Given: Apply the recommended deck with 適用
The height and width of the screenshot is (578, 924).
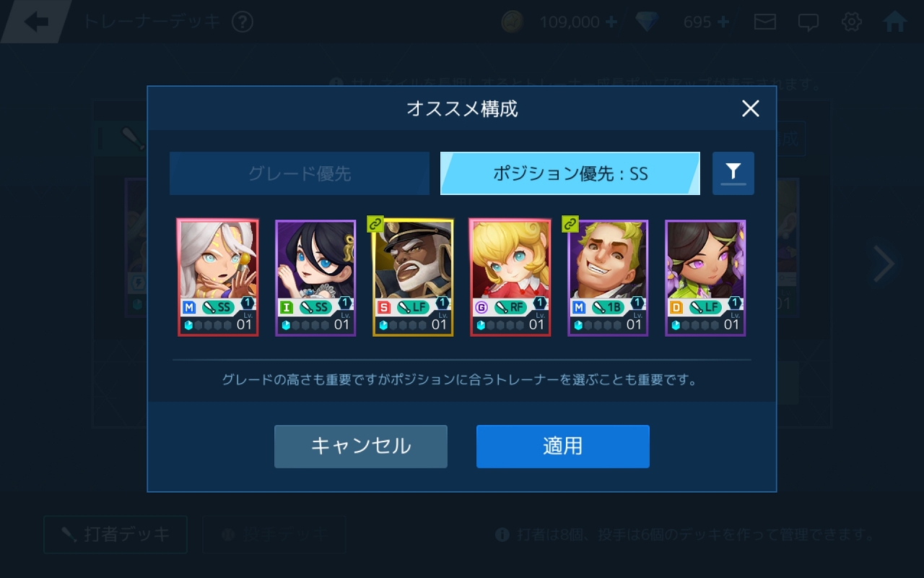Looking at the screenshot, I should click(x=563, y=447).
